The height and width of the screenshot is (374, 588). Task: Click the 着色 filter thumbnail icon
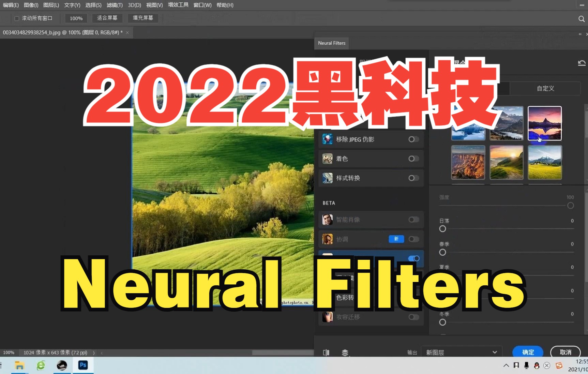click(x=327, y=159)
